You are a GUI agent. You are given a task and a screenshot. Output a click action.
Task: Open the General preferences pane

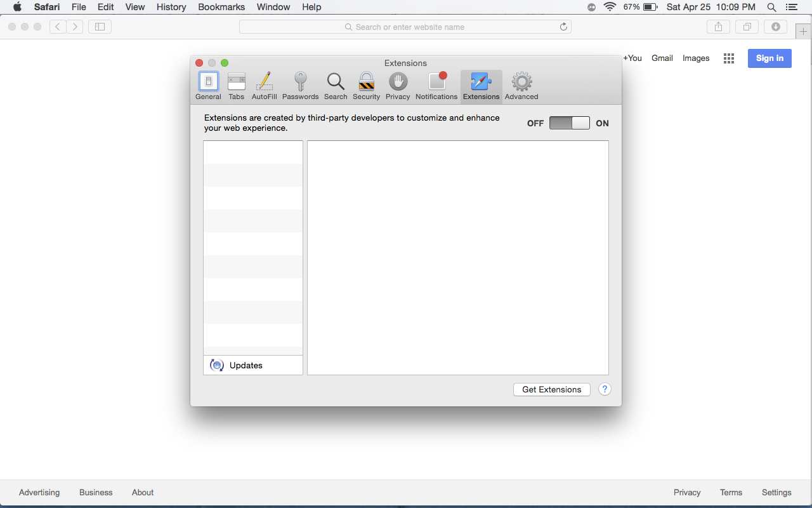[208, 86]
